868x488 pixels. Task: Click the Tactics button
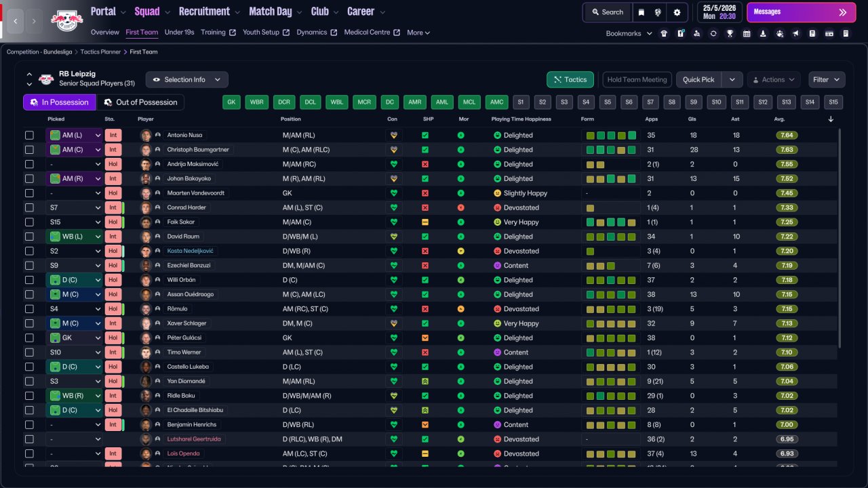(x=570, y=80)
